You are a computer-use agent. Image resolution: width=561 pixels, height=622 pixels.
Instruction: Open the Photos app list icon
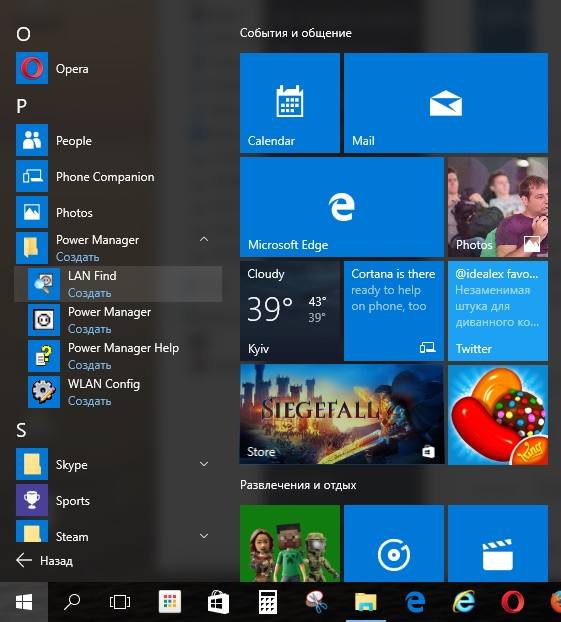pos(32,212)
